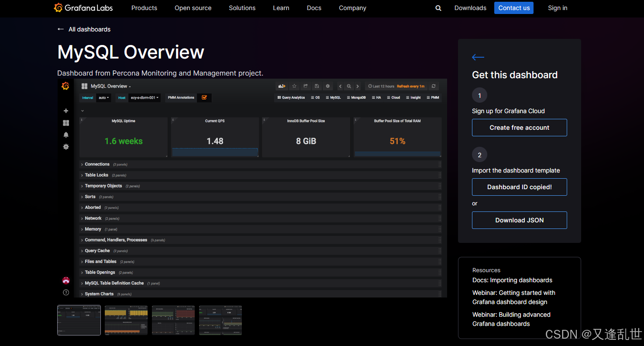Click the Download JSON button

[x=520, y=220]
